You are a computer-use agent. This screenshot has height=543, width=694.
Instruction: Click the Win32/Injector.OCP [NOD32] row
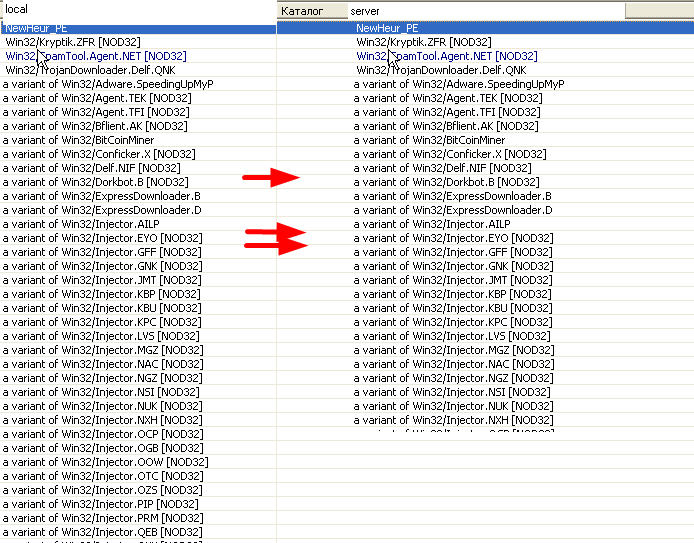[103, 435]
